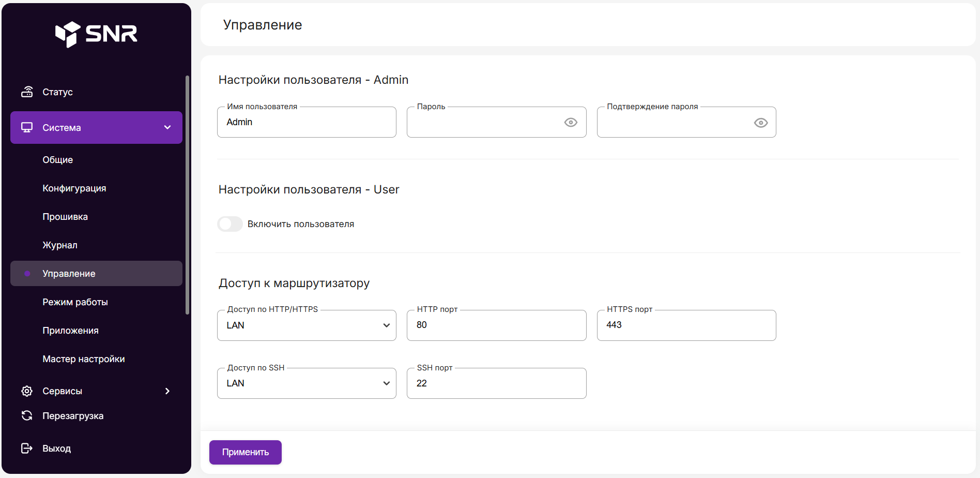This screenshot has height=478, width=980.
Task: Show password with the Пароль eye icon
Action: coord(571,122)
